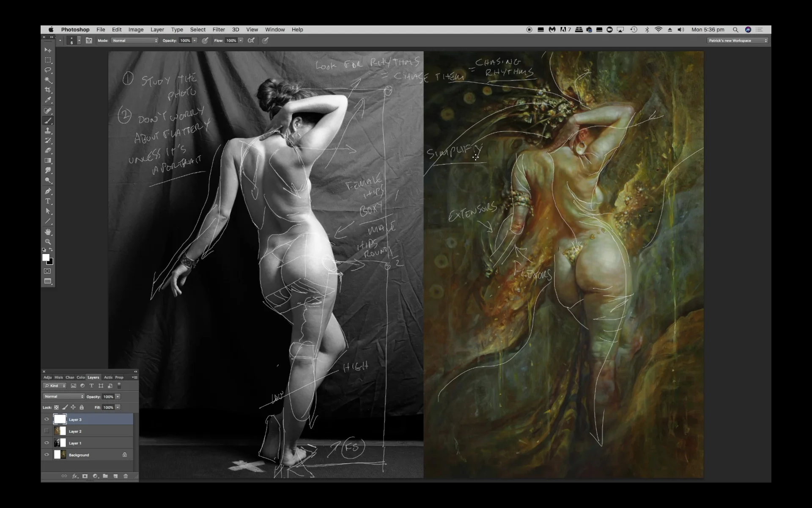Select the Type tool
The image size is (812, 508).
click(x=48, y=201)
